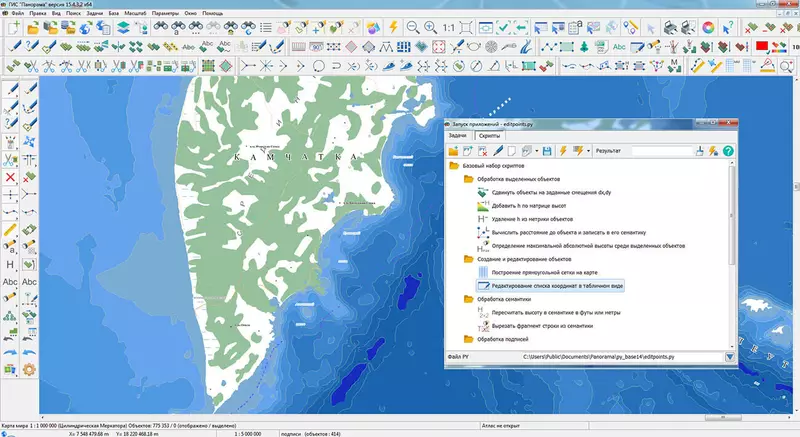The image size is (800, 437).
Task: Click the scissors cut tool in left toolbar
Action: 11,159
